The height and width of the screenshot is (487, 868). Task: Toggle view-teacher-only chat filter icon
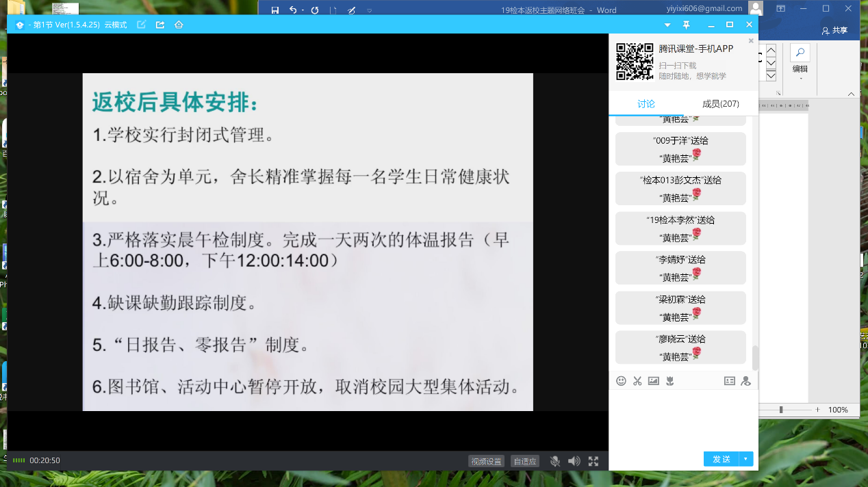click(745, 381)
